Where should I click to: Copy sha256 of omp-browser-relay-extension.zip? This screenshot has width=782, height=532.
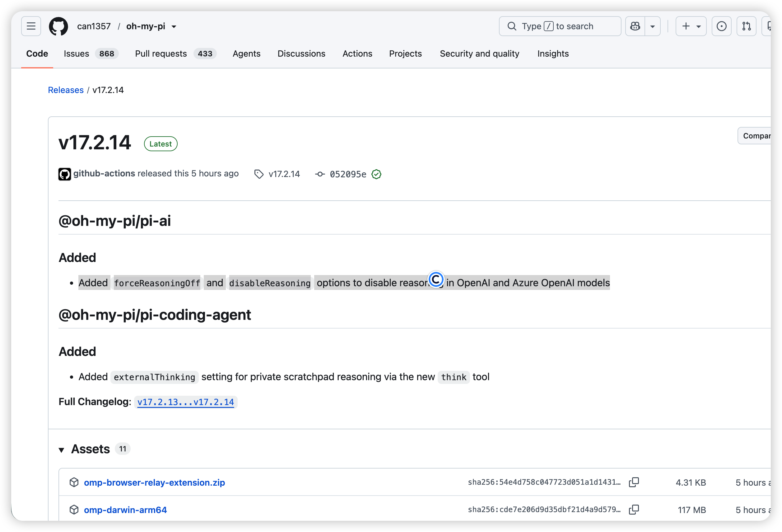[x=634, y=482]
